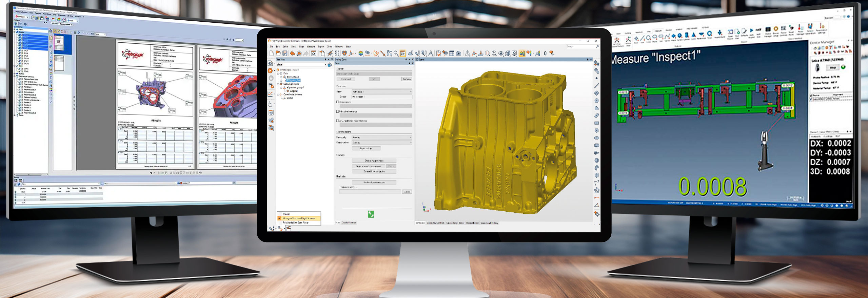The image size is (868, 298).
Task: Switch to the Macro Script Editor tab
Action: coord(455,223)
